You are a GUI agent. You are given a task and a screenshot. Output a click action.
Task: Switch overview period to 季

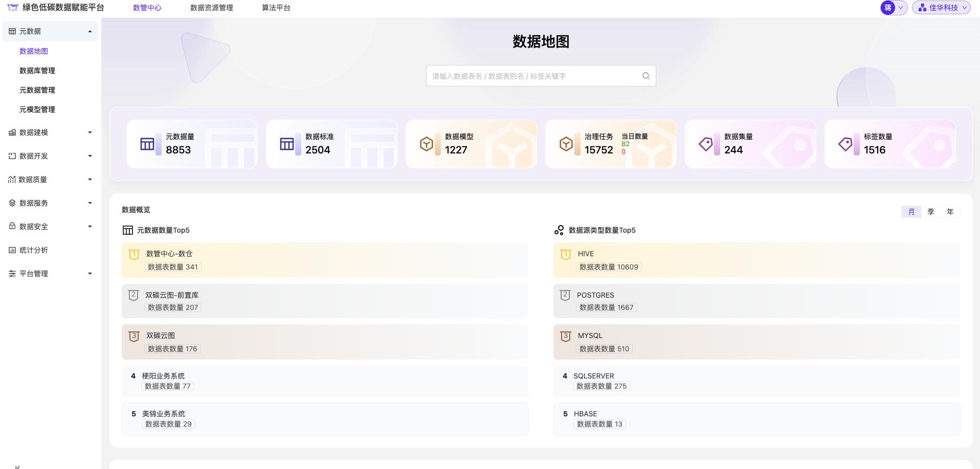[x=930, y=212]
